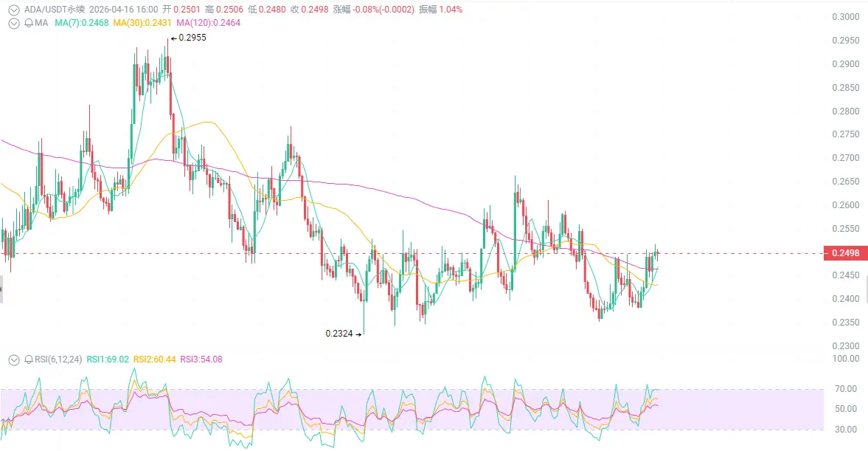The height and width of the screenshot is (451, 868).
Task: Click the 振幅 1.04% amplitude value
Action: tap(451, 10)
